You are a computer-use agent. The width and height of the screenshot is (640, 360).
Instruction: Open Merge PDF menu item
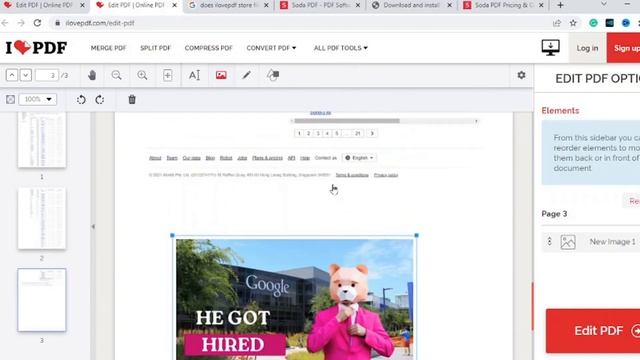click(x=108, y=48)
